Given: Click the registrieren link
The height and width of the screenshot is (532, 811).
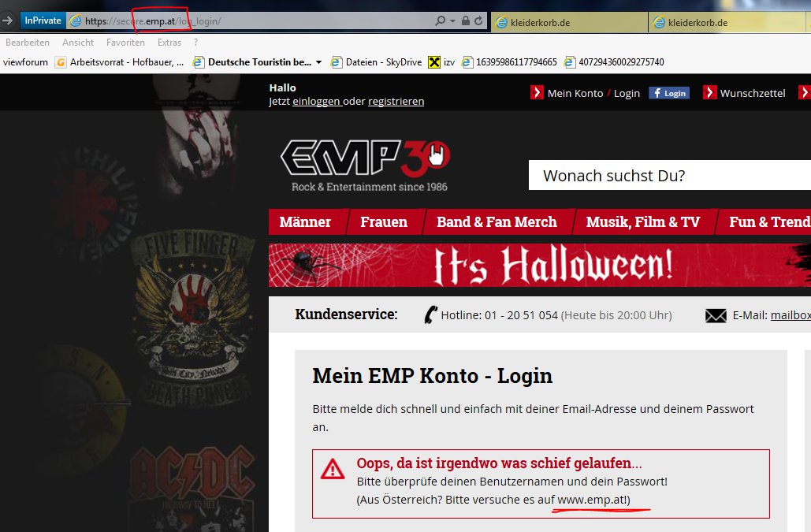Looking at the screenshot, I should click(396, 102).
